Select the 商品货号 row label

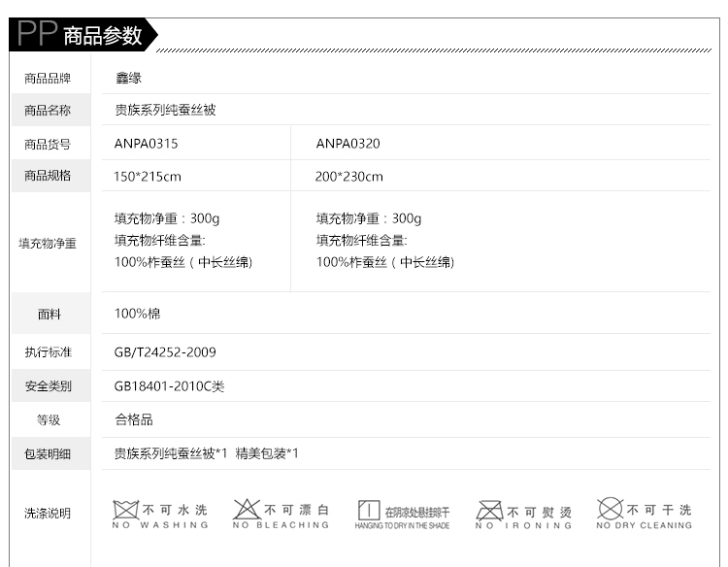click(48, 144)
